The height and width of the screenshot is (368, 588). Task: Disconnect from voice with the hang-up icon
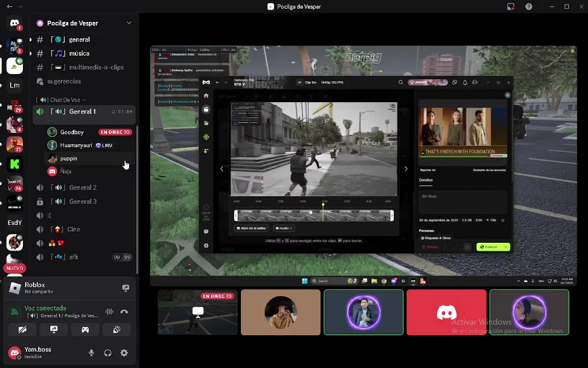click(x=124, y=311)
